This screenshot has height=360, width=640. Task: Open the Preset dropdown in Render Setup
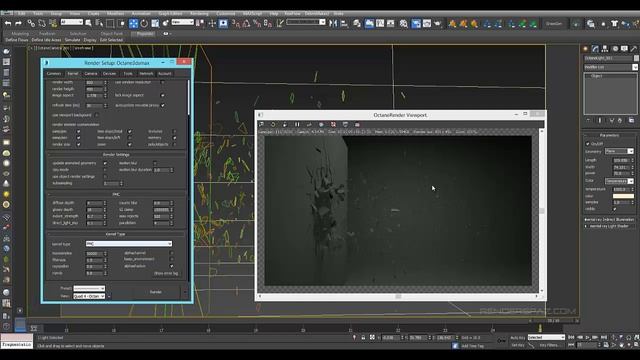pyautogui.click(x=89, y=288)
